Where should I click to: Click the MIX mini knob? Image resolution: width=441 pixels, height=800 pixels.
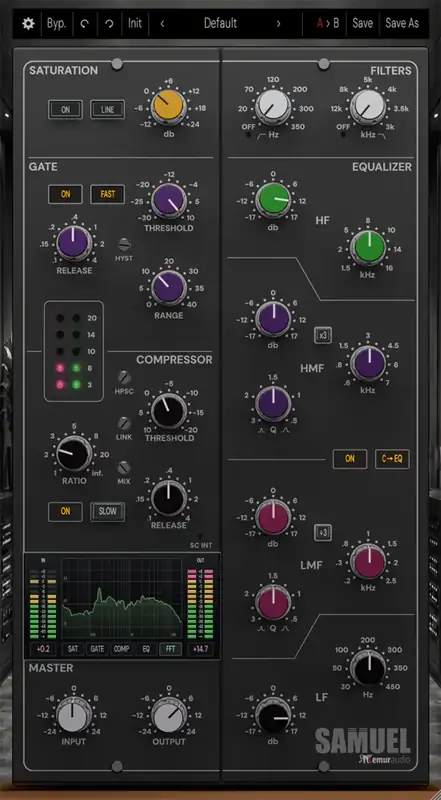click(125, 467)
